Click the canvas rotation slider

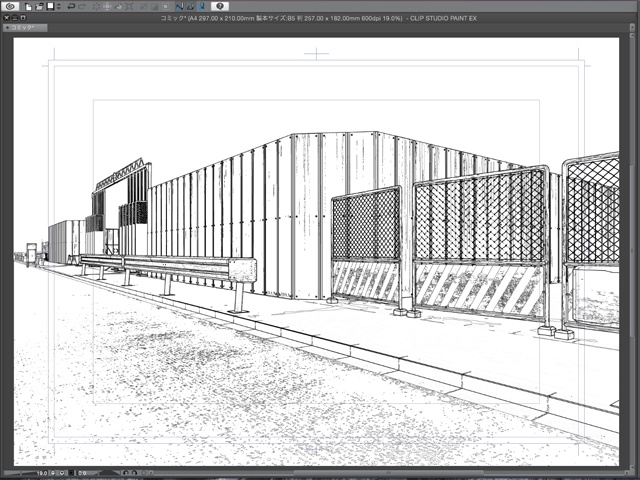(109, 473)
